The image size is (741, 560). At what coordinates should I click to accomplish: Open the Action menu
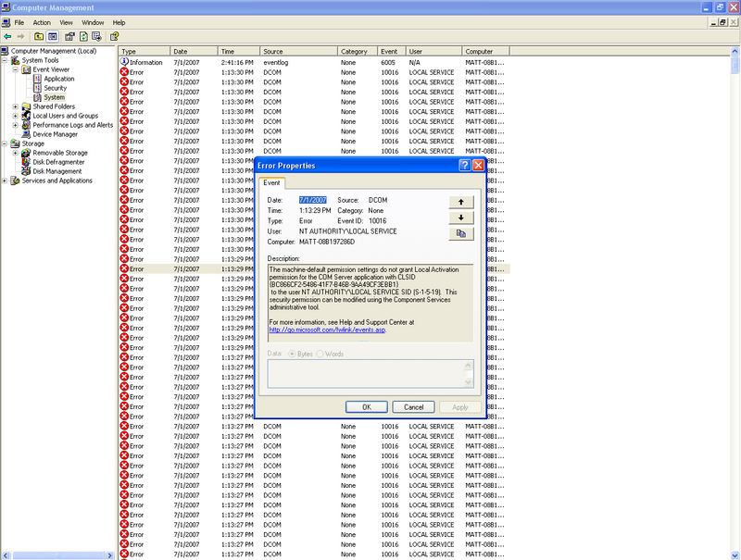[42, 22]
